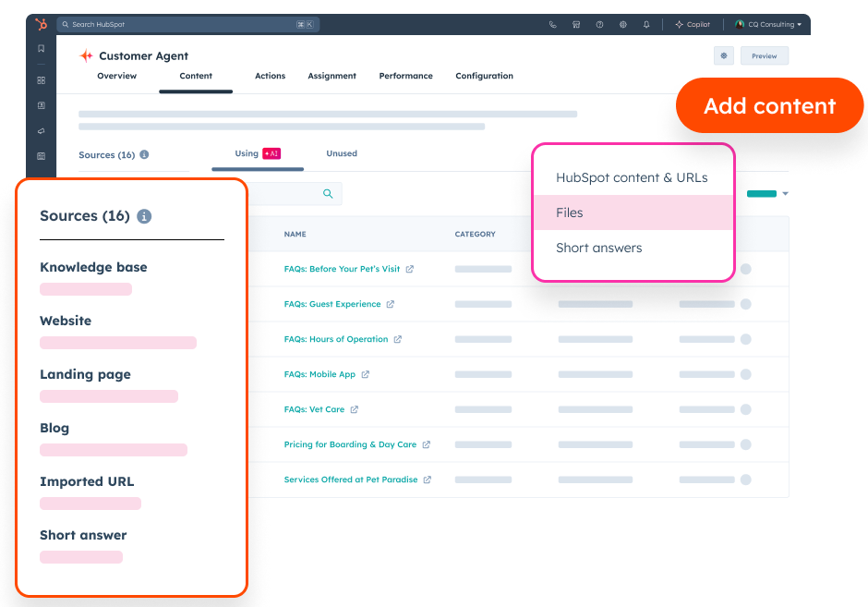Screen dimensions: 868x607
Task: Open the FAQs: Hours of Operation link
Action: coord(336,339)
